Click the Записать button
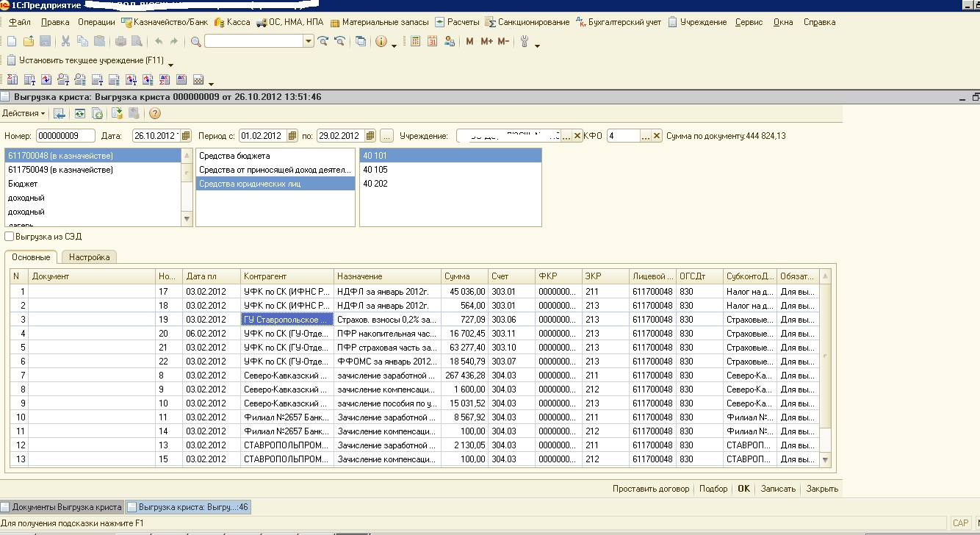Image resolution: width=980 pixels, height=535 pixels. point(778,489)
